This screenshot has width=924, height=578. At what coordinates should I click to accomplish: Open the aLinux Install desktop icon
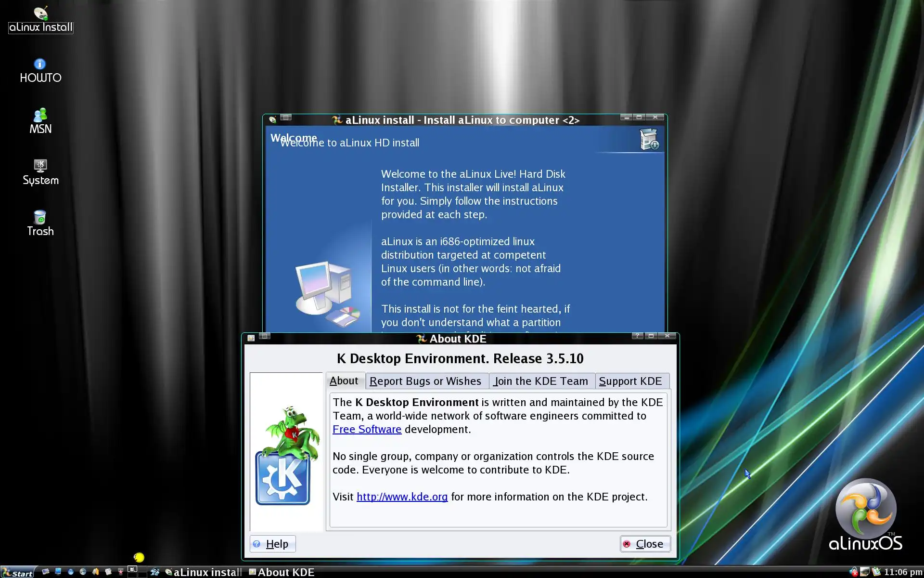tap(41, 19)
